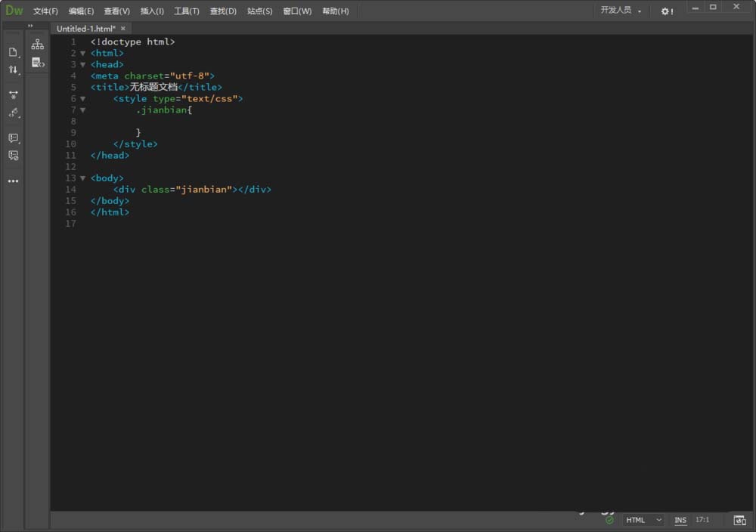Image resolution: width=756 pixels, height=532 pixels.
Task: Click the Apply Comment icon
Action: point(13,138)
